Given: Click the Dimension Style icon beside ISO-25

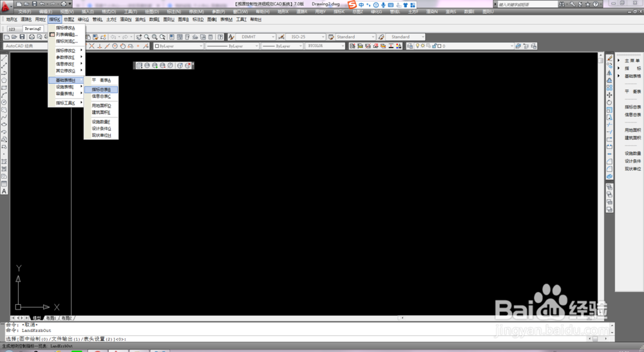Looking at the screenshot, I should [281, 37].
